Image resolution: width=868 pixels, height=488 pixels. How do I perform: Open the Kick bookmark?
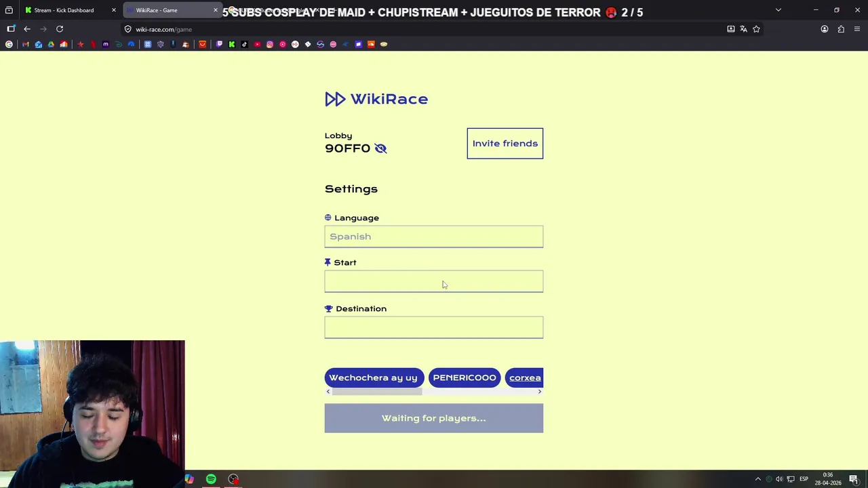pyautogui.click(x=232, y=44)
